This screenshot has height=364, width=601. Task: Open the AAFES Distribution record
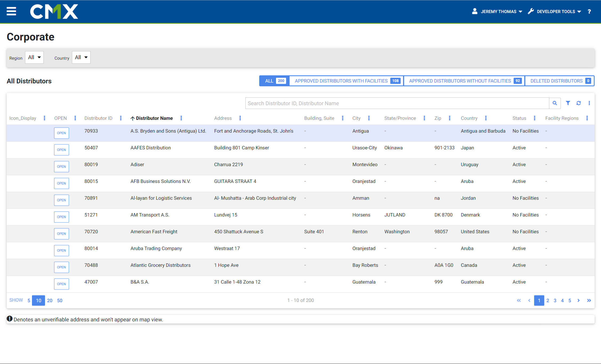(62, 150)
